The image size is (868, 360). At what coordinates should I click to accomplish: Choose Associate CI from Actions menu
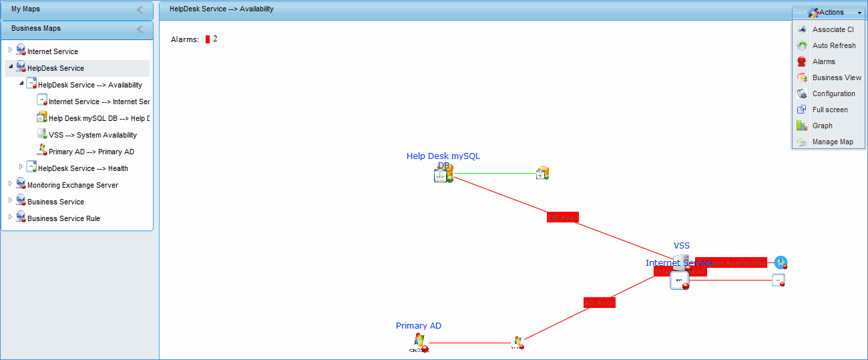[829, 29]
